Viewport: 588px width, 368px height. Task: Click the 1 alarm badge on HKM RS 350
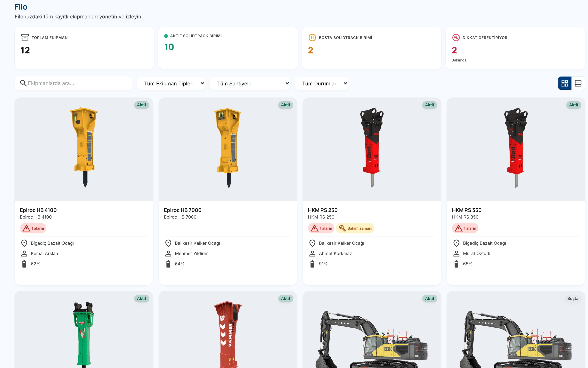465,228
